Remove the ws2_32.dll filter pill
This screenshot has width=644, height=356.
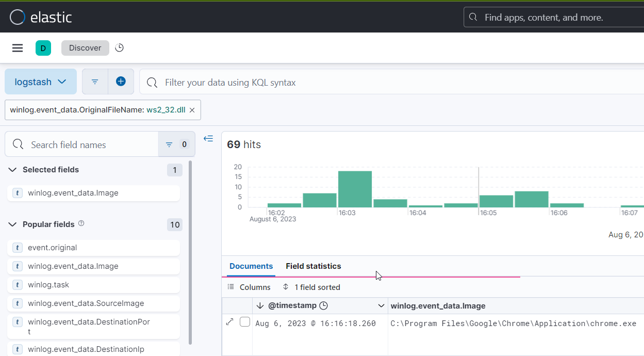[192, 109]
